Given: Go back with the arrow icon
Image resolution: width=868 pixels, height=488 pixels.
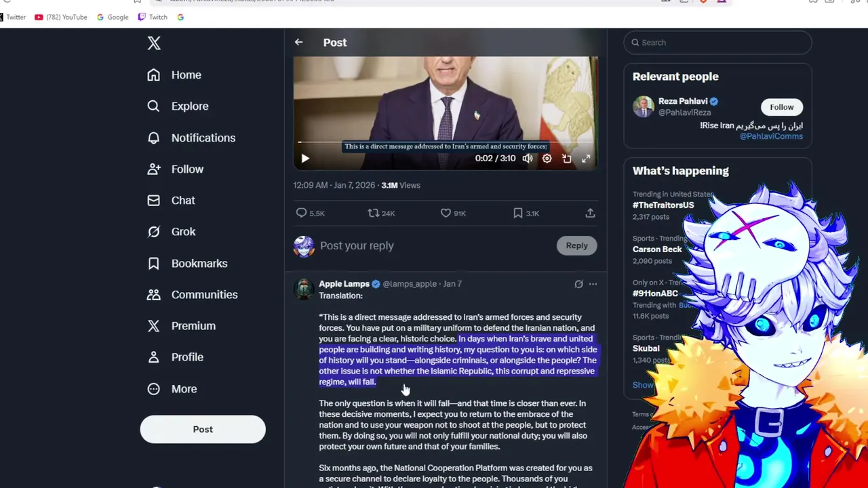Looking at the screenshot, I should pyautogui.click(x=298, y=42).
